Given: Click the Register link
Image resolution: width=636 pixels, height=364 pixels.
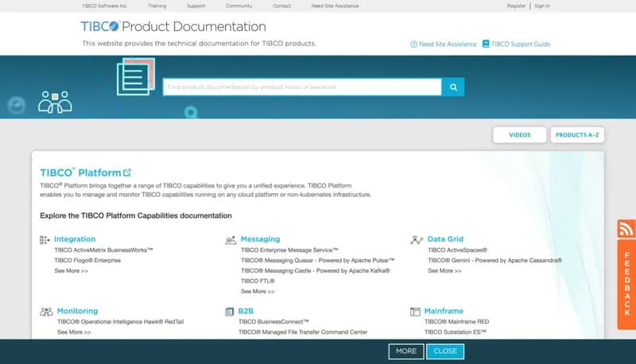Looking at the screenshot, I should (x=516, y=6).
